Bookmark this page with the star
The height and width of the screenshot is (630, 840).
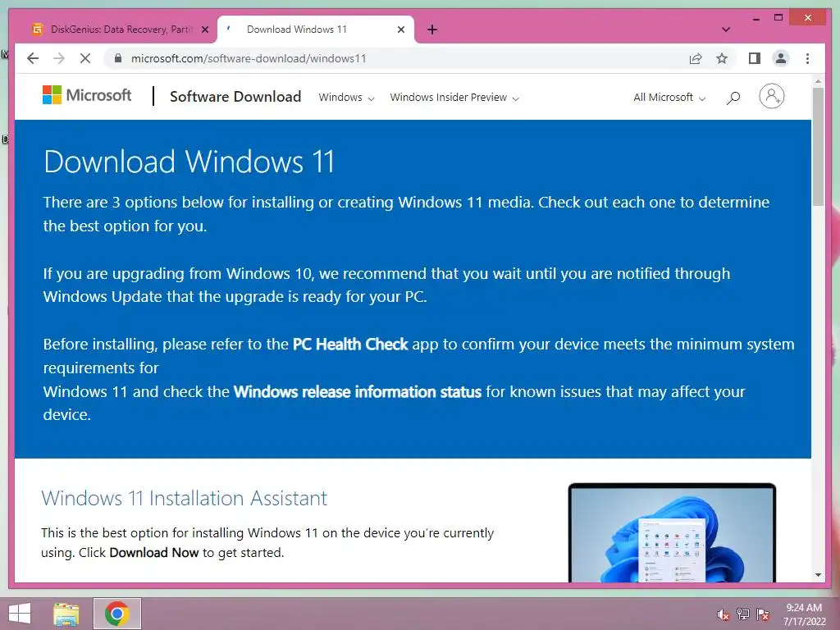click(722, 58)
